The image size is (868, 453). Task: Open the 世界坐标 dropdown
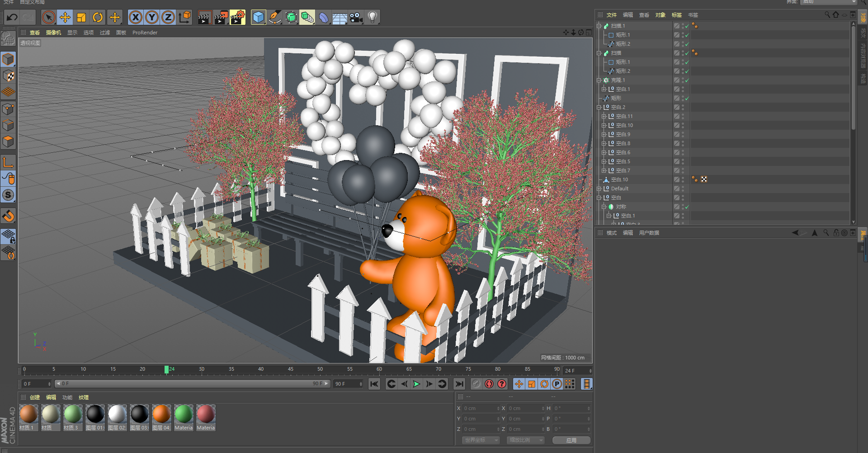481,440
